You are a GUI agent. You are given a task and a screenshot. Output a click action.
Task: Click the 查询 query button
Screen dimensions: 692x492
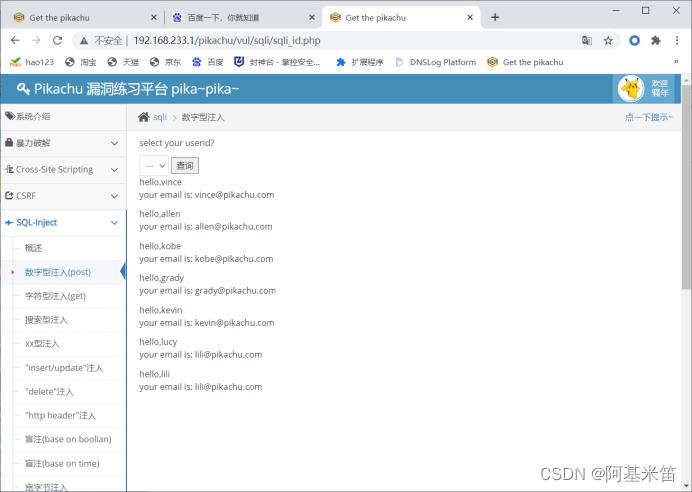coord(185,165)
